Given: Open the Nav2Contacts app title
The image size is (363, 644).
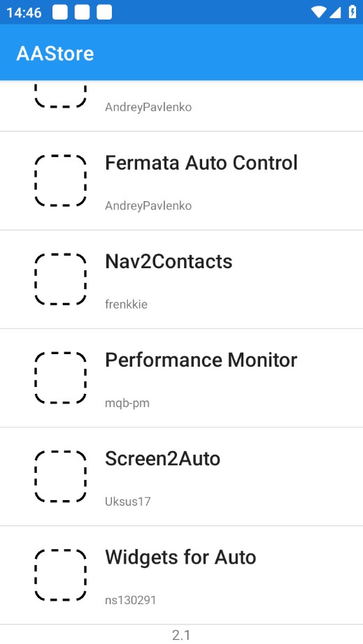Looking at the screenshot, I should click(x=169, y=261).
